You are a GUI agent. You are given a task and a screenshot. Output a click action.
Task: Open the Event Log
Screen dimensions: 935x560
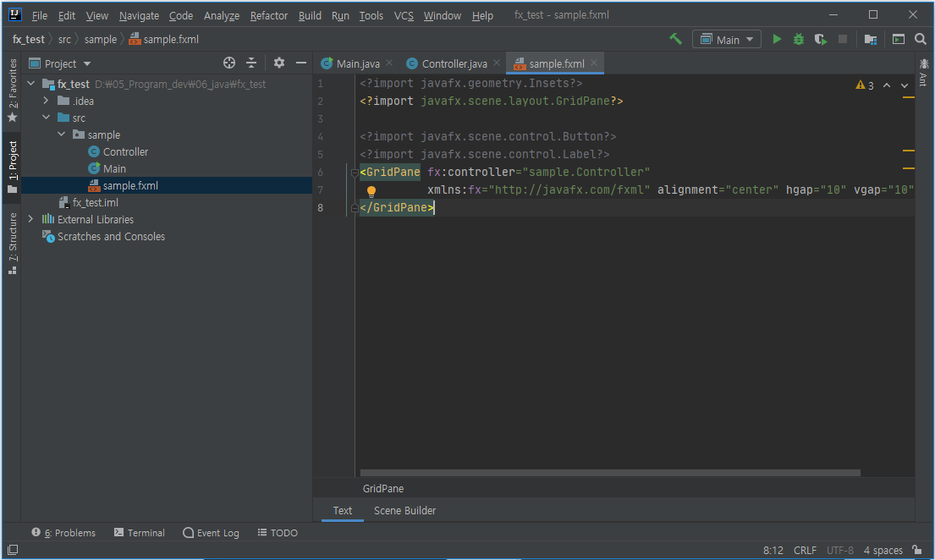click(211, 533)
